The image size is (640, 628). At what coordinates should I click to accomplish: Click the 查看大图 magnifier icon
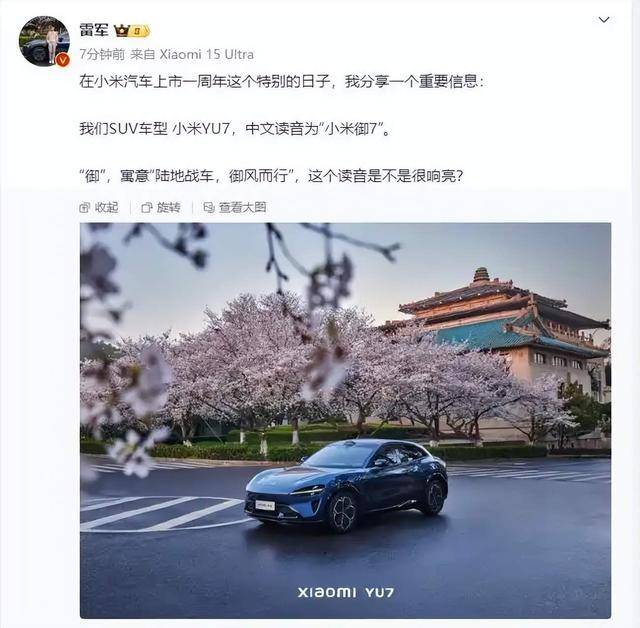209,208
